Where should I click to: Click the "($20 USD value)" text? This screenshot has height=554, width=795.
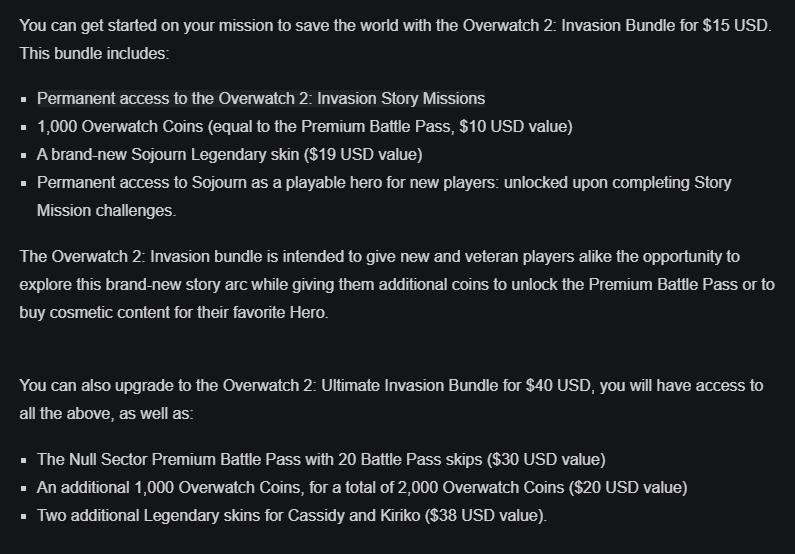pos(628,488)
